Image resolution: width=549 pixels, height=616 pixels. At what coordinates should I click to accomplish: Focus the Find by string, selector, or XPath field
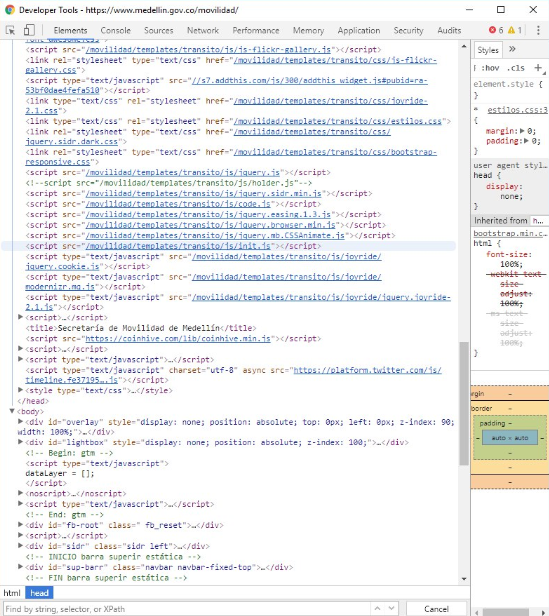[x=187, y=609]
